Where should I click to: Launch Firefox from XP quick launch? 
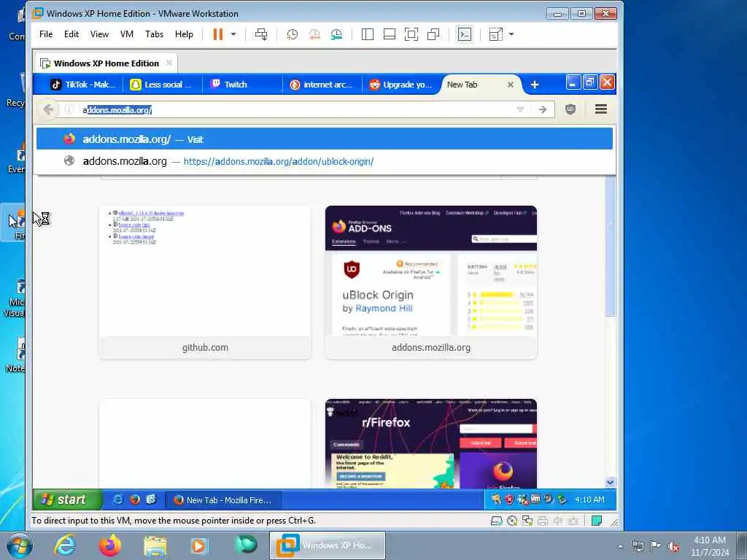point(135,499)
